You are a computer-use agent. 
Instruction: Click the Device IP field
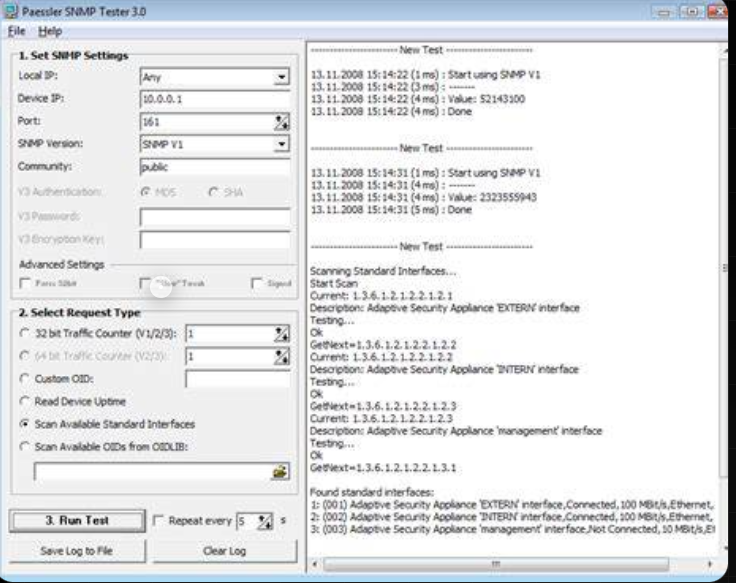[215, 99]
